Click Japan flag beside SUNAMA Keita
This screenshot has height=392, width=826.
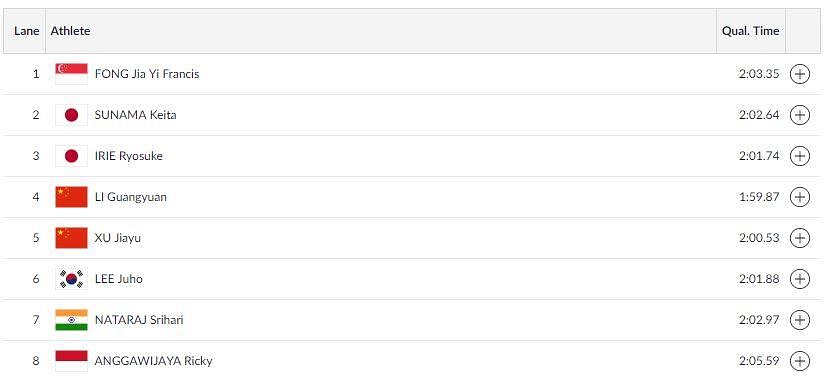(71, 115)
